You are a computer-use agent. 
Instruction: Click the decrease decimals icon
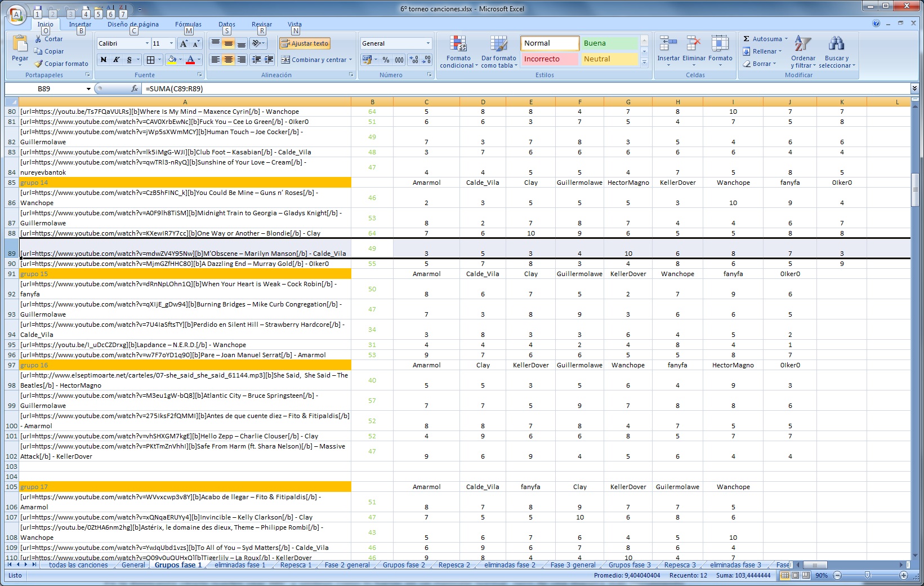point(426,60)
